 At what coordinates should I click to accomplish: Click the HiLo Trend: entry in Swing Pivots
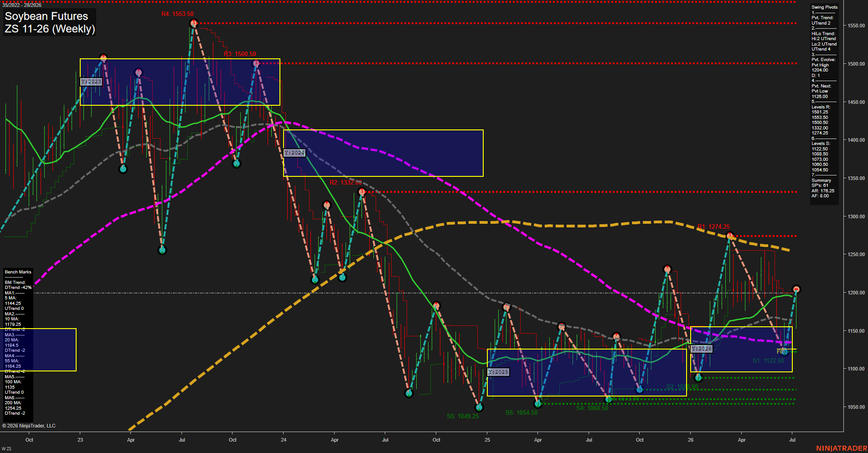click(823, 34)
